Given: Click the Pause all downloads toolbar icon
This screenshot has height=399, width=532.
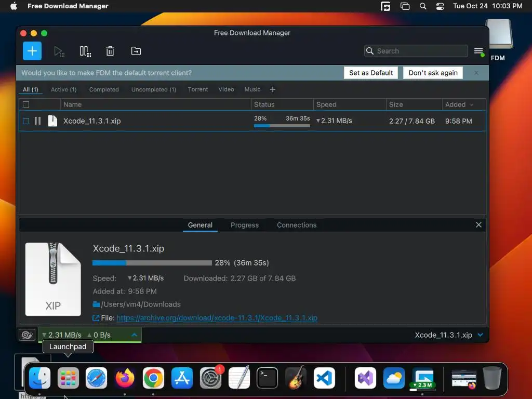Looking at the screenshot, I should pyautogui.click(x=85, y=51).
